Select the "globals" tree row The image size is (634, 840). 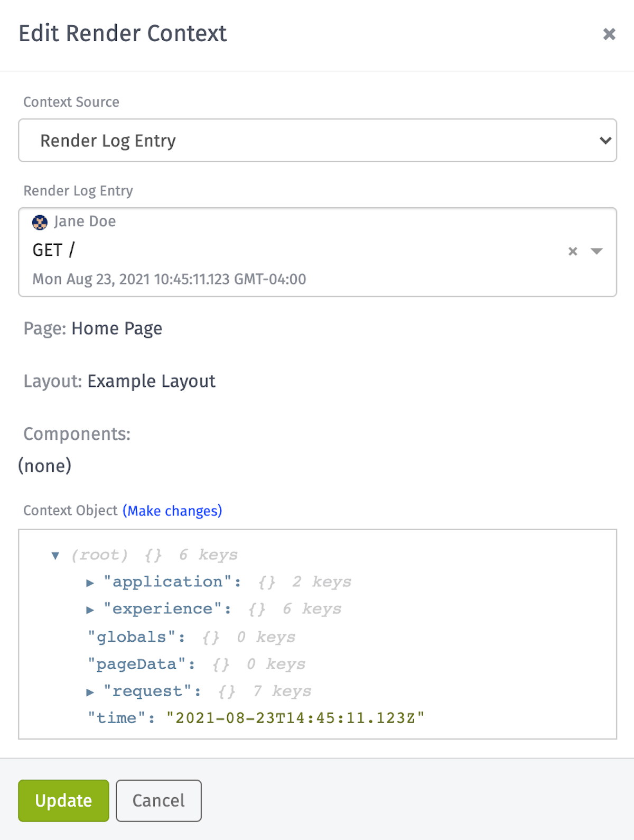(x=191, y=637)
